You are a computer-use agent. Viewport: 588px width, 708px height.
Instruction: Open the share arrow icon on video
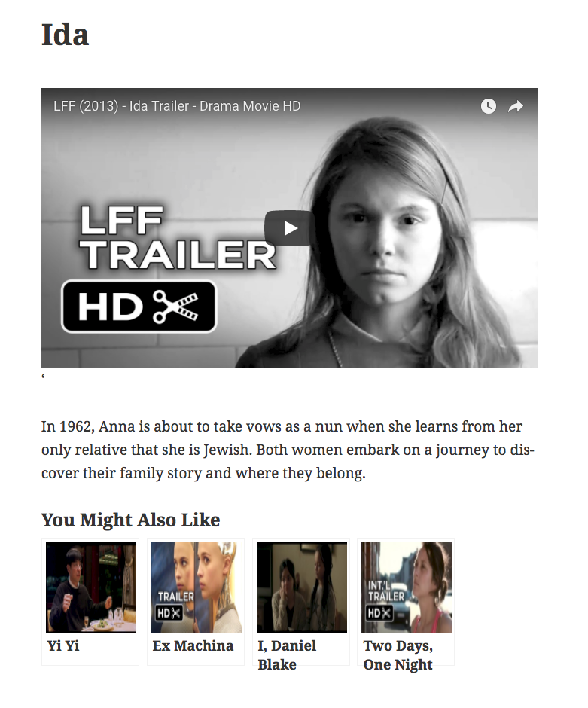515,106
